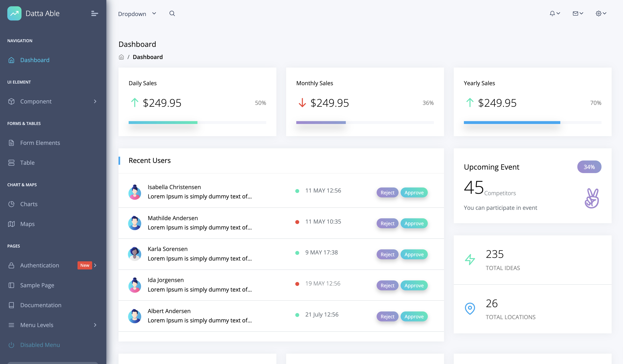
Task: Open the Dashboard section from sidebar
Action: pyautogui.click(x=35, y=60)
